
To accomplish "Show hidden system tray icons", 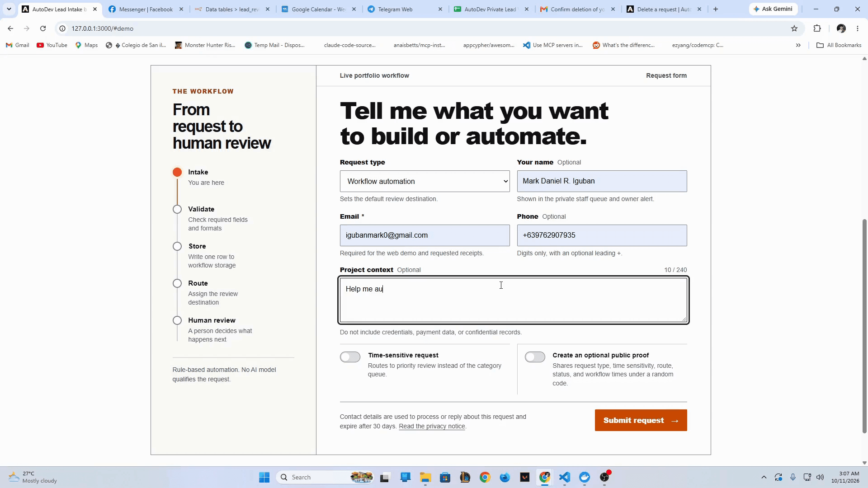I will pyautogui.click(x=764, y=477).
